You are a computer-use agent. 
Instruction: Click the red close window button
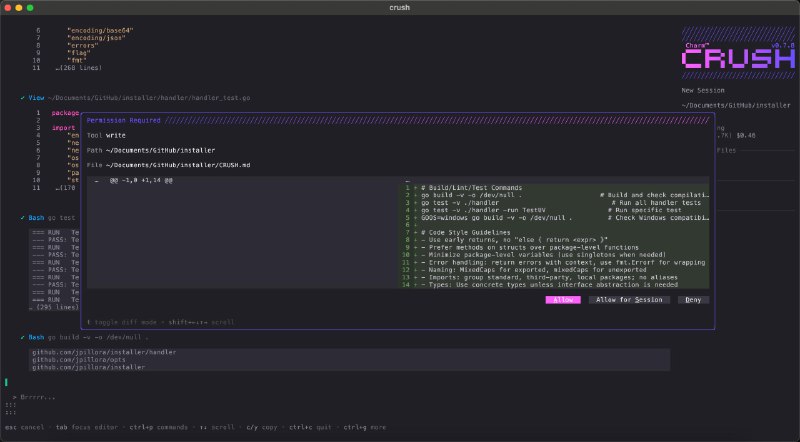(x=12, y=8)
